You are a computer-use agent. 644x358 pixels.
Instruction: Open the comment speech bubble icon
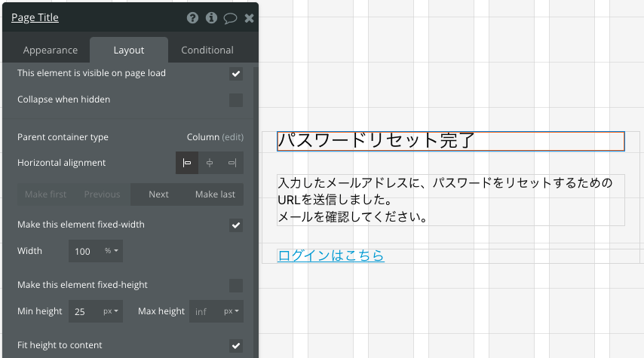pos(230,18)
